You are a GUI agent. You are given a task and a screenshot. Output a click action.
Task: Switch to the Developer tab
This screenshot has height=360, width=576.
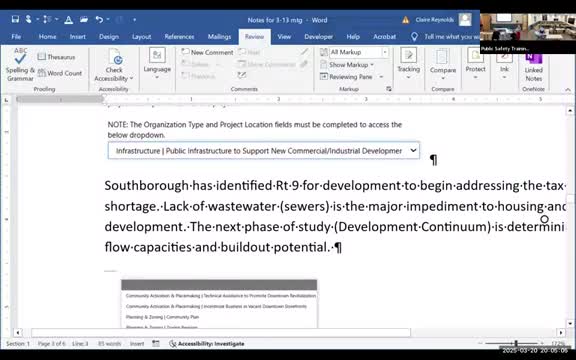coord(318,37)
